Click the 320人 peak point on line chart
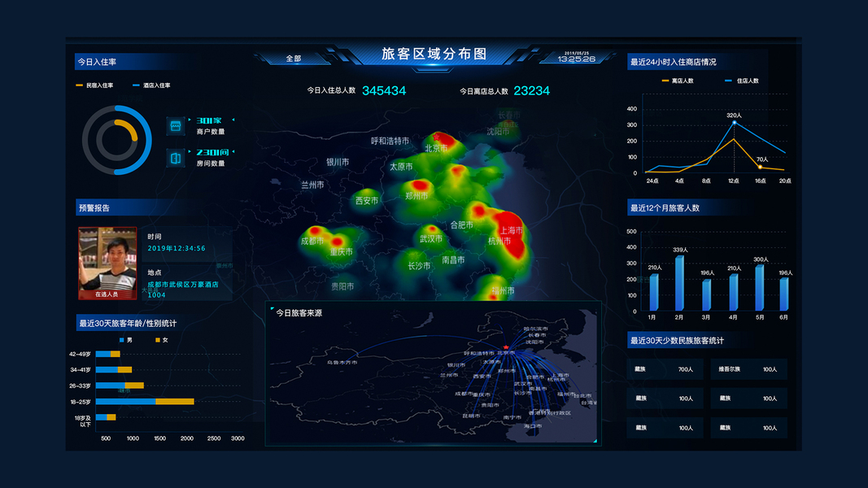Image resolution: width=868 pixels, height=488 pixels. (734, 122)
